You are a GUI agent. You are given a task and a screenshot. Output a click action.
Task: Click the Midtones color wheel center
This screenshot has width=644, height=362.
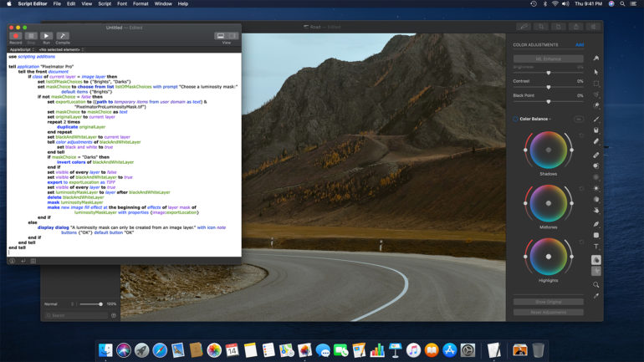click(x=549, y=203)
